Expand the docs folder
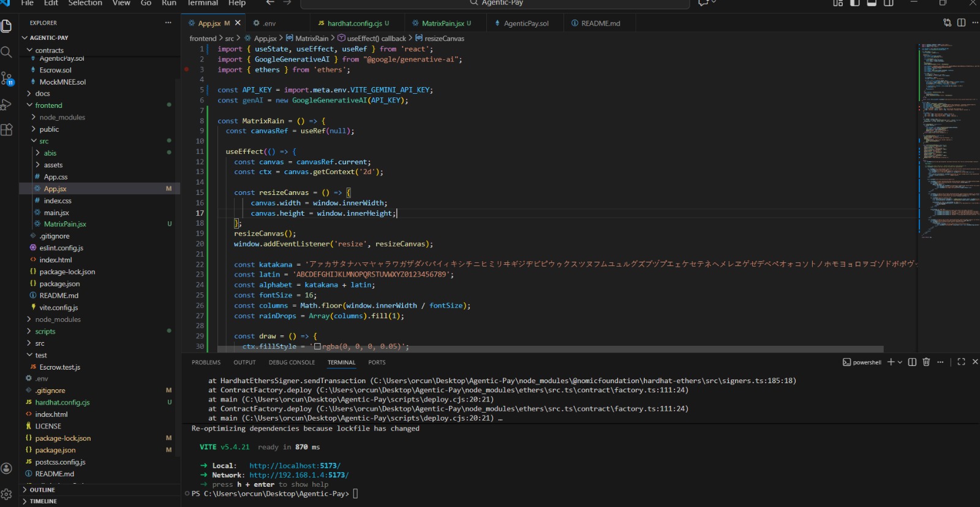Image resolution: width=980 pixels, height=507 pixels. [42, 94]
